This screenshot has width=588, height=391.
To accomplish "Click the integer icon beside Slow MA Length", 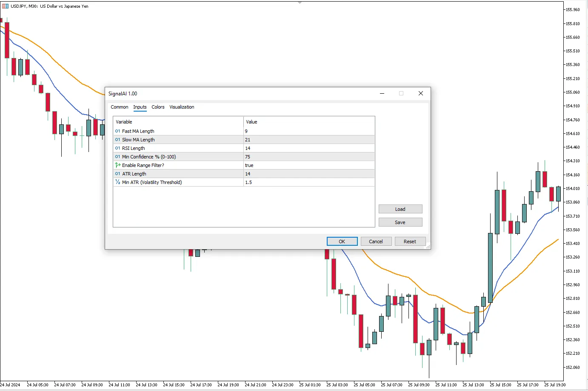I will tap(117, 140).
